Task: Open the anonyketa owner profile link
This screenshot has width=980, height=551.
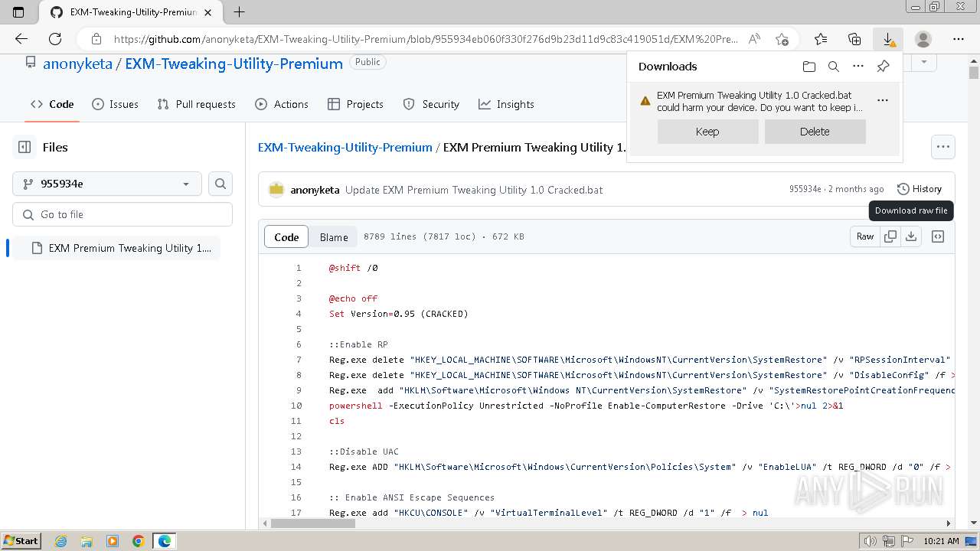Action: [77, 64]
